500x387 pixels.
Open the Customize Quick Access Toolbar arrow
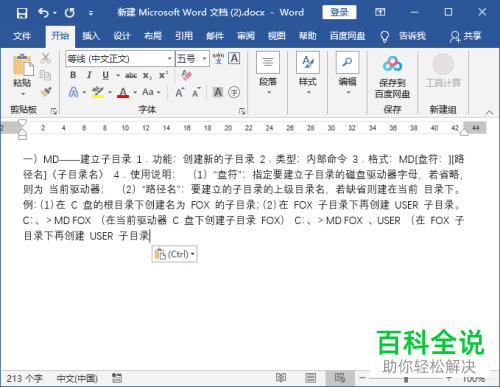tap(91, 13)
